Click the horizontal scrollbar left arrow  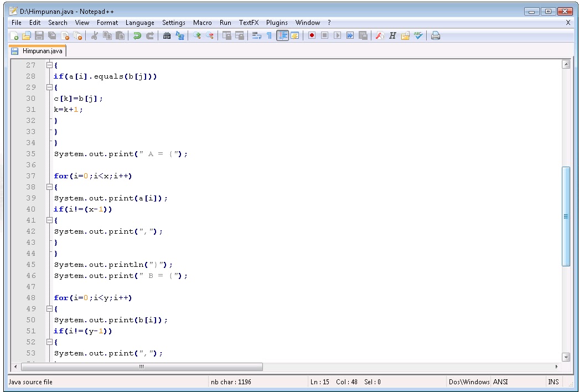tap(15, 367)
